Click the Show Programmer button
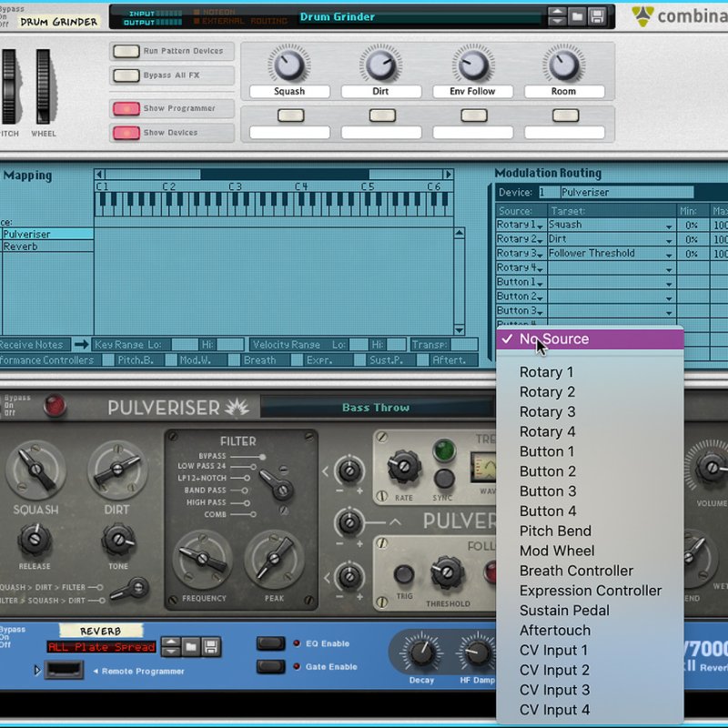The image size is (728, 728). coord(126,109)
